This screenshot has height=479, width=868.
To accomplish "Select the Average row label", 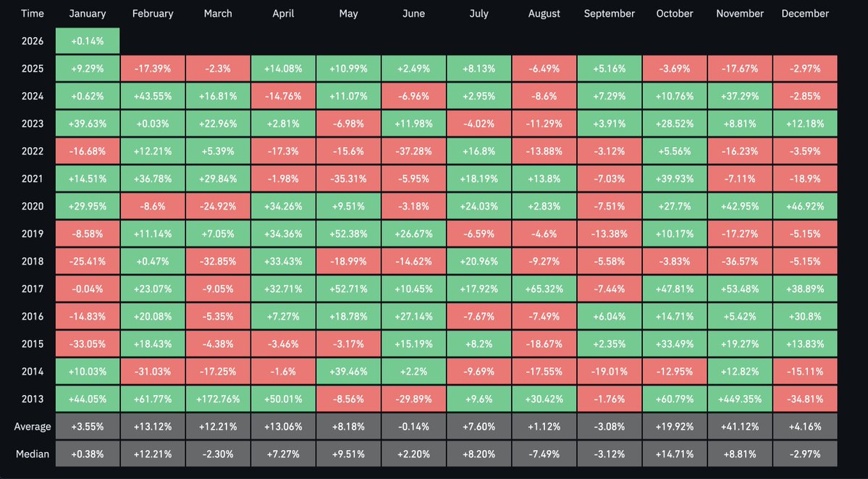I will (32, 427).
